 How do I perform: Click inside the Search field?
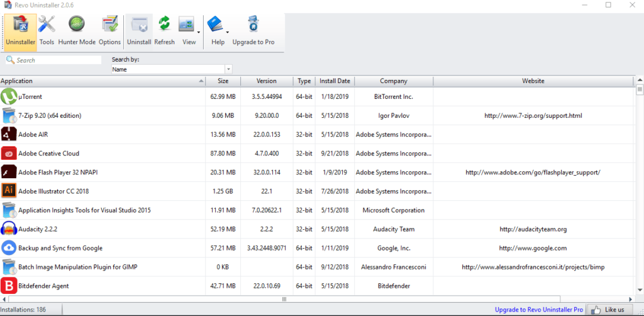click(x=53, y=60)
